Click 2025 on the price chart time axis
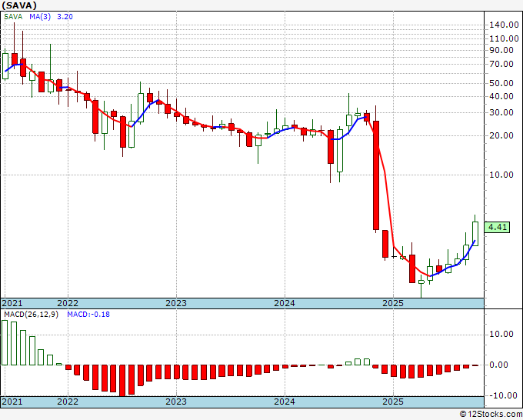 [x=393, y=303]
